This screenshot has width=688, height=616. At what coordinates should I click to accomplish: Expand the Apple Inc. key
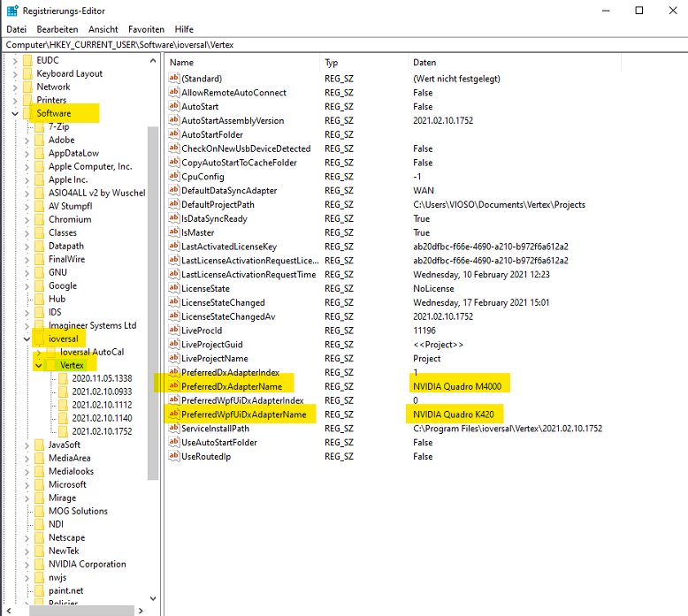(27, 179)
